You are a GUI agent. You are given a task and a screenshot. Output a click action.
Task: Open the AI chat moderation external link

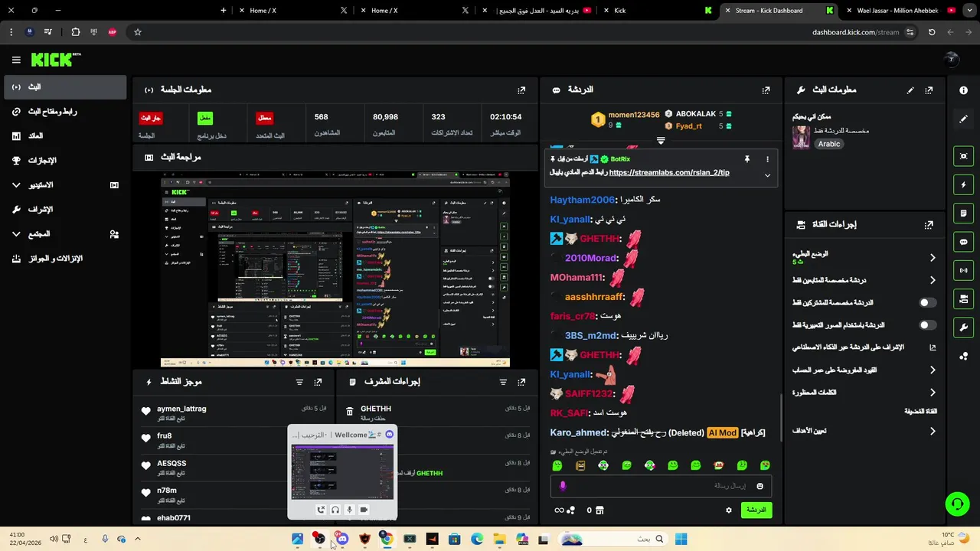[x=933, y=347]
